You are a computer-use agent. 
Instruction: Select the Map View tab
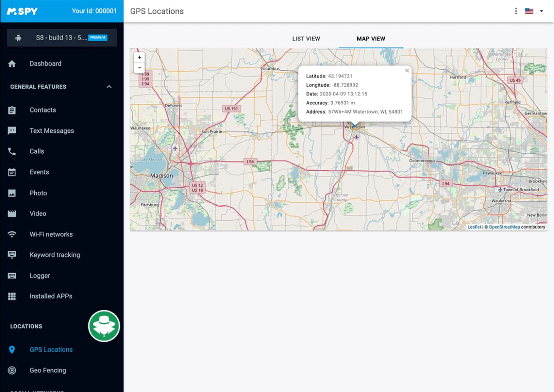coord(371,39)
